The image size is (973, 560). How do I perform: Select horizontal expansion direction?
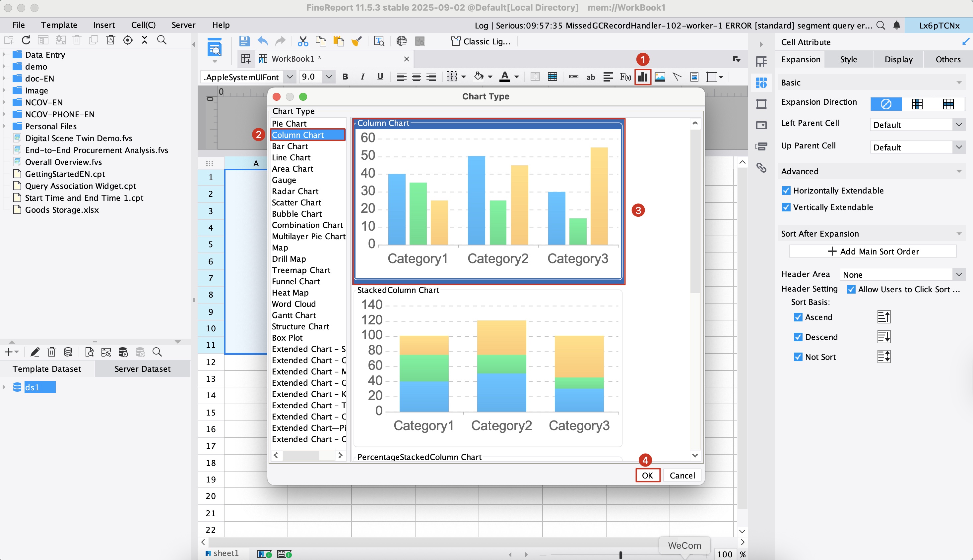pos(948,104)
